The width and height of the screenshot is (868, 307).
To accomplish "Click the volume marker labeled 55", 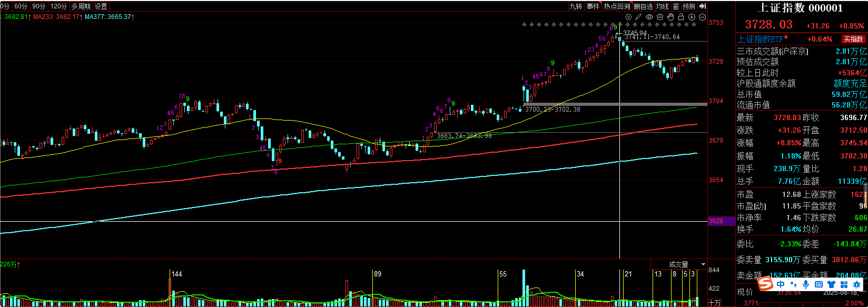I will (x=503, y=274).
